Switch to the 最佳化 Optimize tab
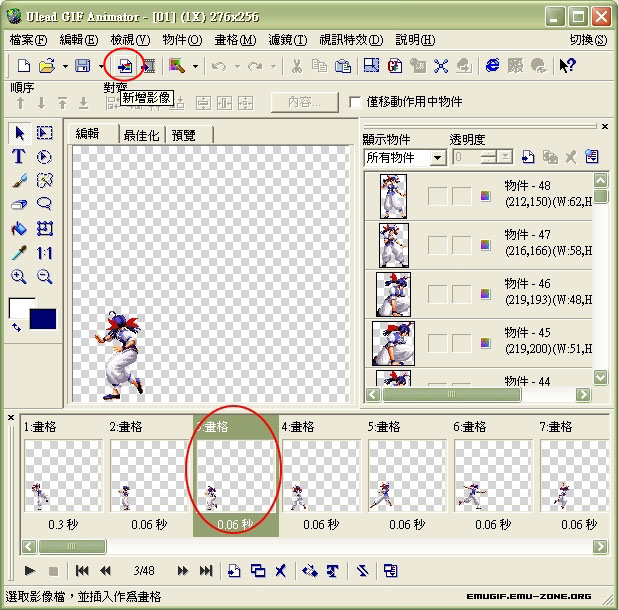Viewport: 618px width, 610px height. (x=141, y=135)
